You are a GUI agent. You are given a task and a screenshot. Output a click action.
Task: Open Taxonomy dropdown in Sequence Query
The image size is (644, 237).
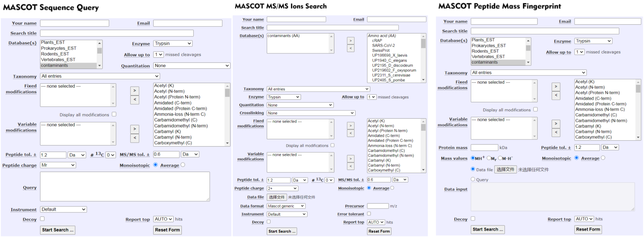[x=100, y=76]
